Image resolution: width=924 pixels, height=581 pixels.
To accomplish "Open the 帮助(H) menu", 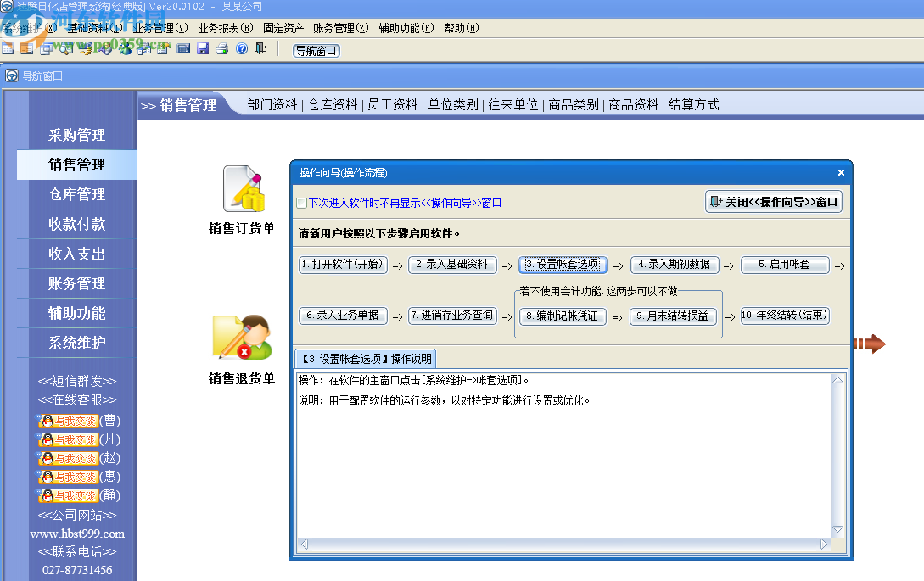I will pyautogui.click(x=462, y=28).
